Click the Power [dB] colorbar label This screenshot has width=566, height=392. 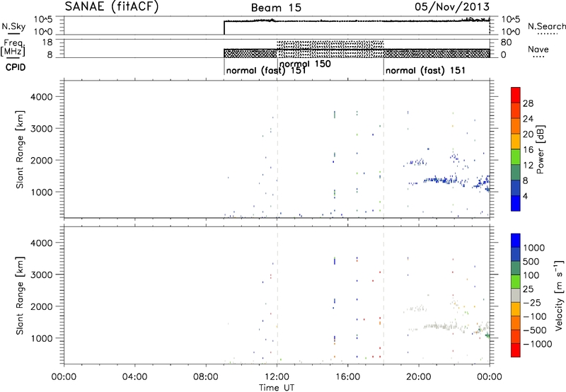click(x=540, y=149)
